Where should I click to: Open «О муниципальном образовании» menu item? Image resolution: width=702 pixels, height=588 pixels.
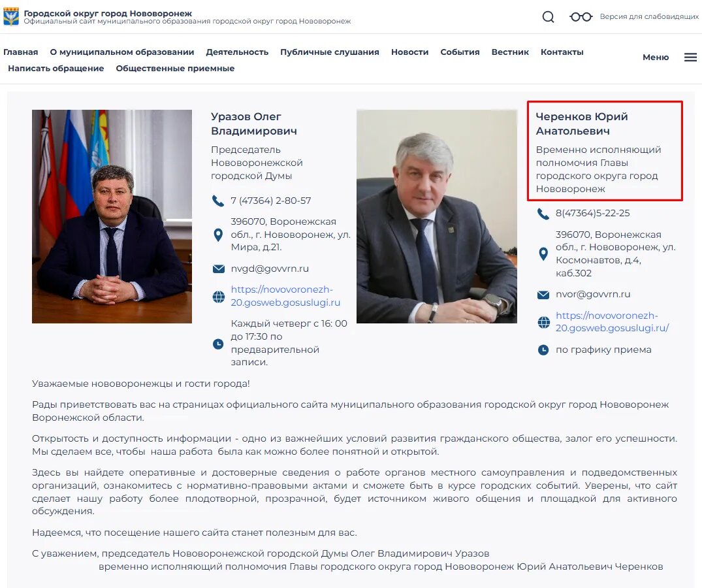[121, 52]
